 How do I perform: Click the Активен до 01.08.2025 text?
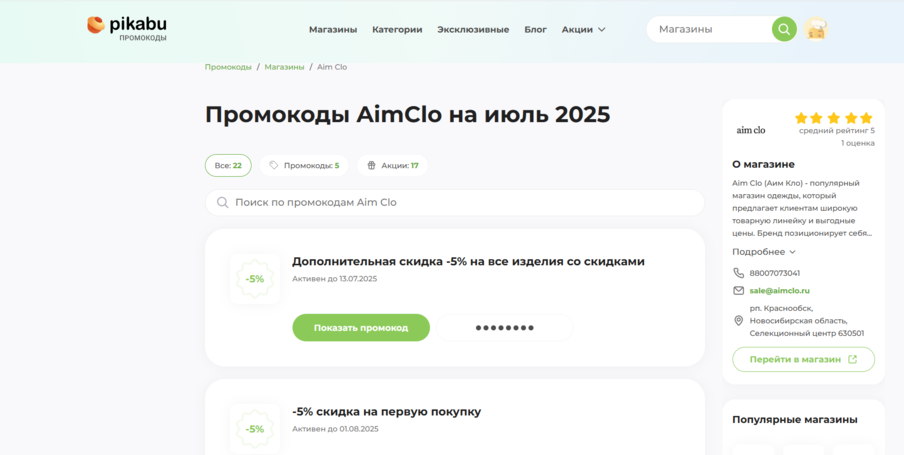[335, 429]
